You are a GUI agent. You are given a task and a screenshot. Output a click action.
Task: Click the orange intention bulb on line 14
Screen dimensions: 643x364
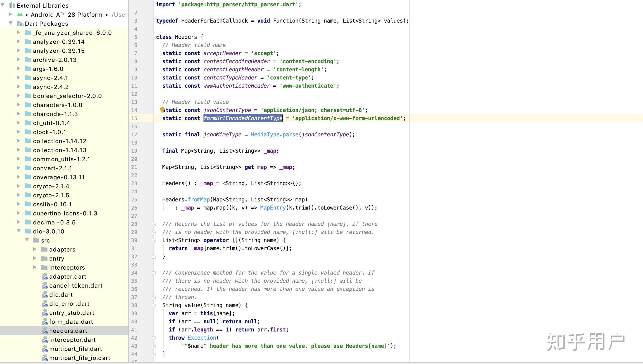pos(162,110)
